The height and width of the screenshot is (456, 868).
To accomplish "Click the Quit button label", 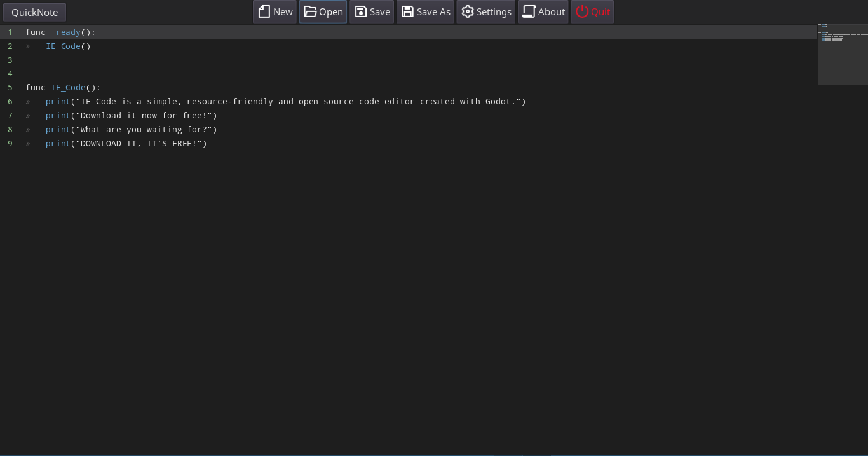I will pos(600,11).
